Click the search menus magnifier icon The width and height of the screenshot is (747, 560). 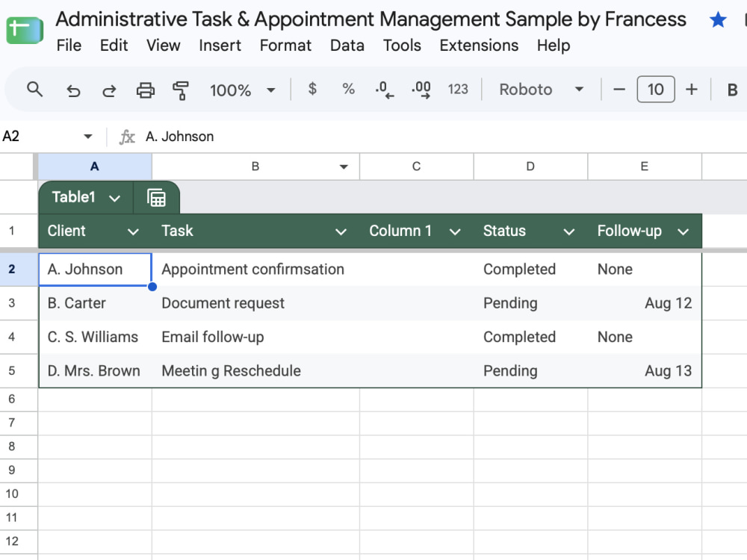[x=35, y=90]
